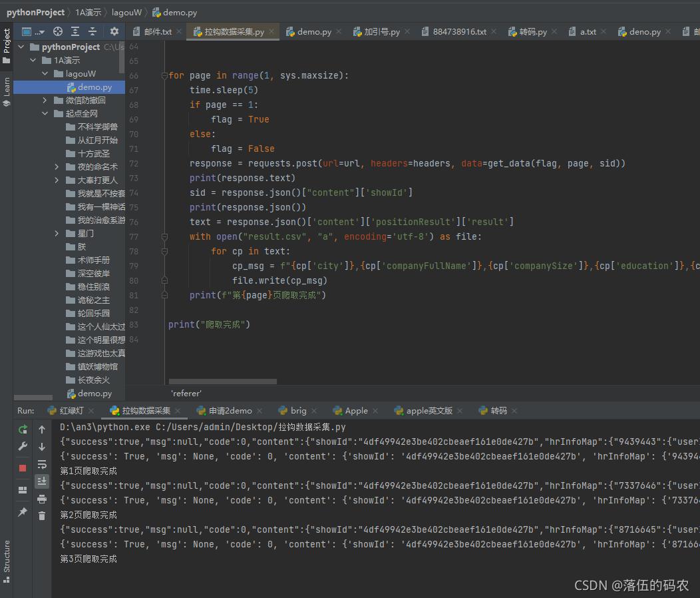Image resolution: width=700 pixels, height=598 pixels.
Task: Select opened file with the crosshair icon
Action: point(57,32)
